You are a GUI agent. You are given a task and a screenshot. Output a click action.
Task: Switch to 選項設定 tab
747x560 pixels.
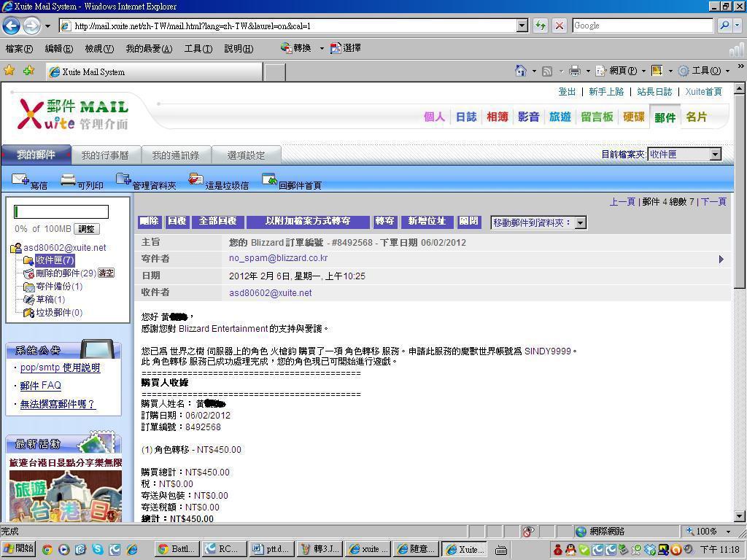(x=246, y=155)
